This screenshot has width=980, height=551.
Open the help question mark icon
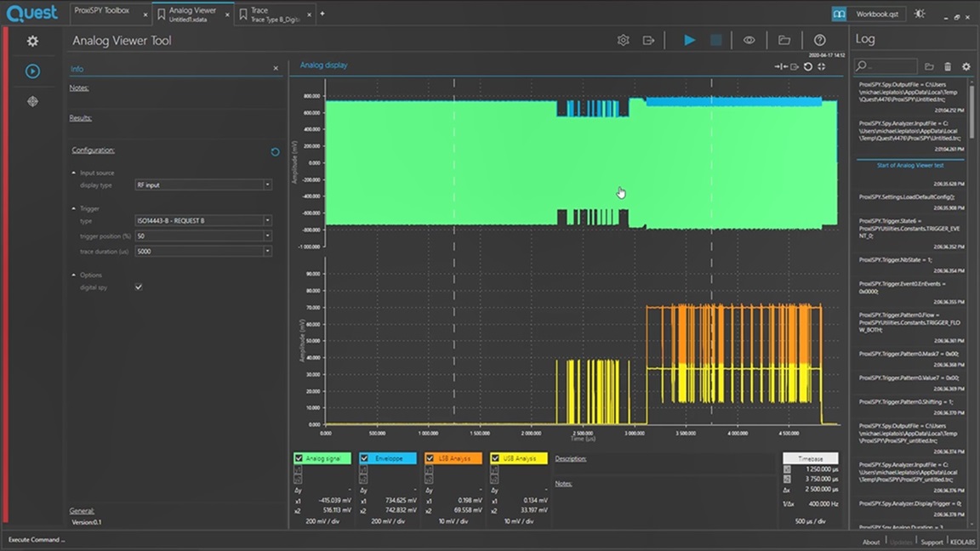click(819, 41)
